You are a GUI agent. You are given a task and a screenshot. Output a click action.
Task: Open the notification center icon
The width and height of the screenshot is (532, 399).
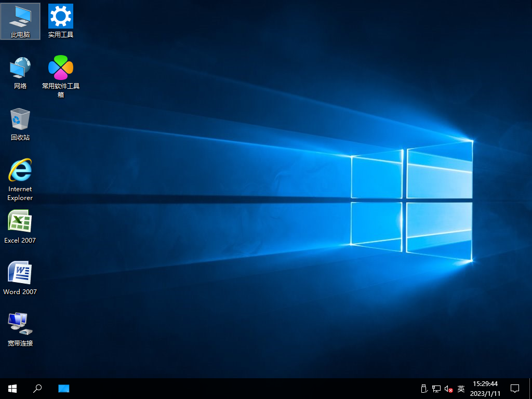515,389
